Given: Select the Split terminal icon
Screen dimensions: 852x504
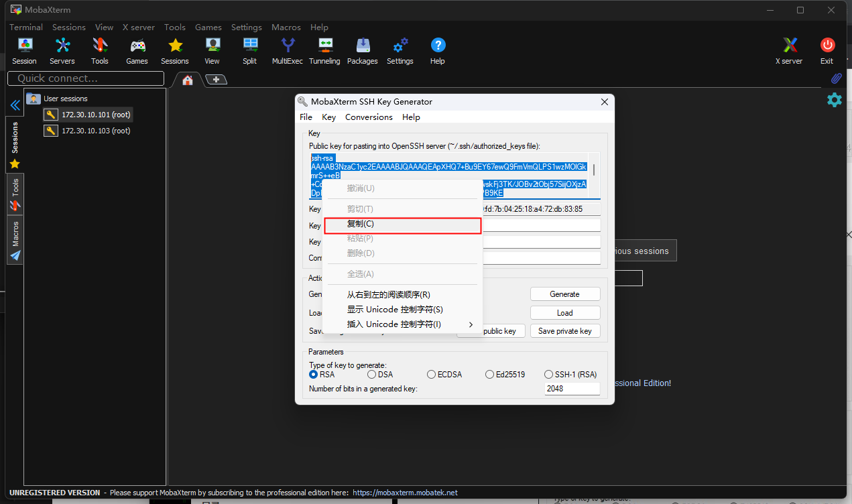Looking at the screenshot, I should coord(250,51).
